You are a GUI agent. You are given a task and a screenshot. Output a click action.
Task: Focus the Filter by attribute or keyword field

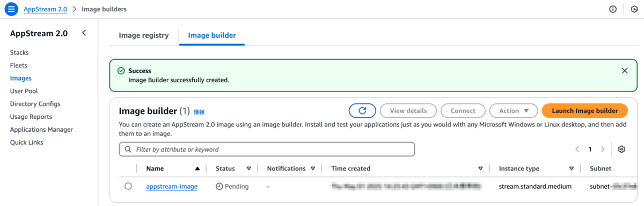267,149
